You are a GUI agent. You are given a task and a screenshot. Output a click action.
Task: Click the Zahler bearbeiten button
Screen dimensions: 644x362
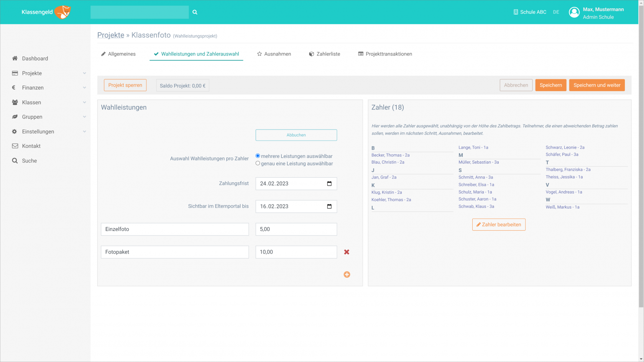point(499,224)
